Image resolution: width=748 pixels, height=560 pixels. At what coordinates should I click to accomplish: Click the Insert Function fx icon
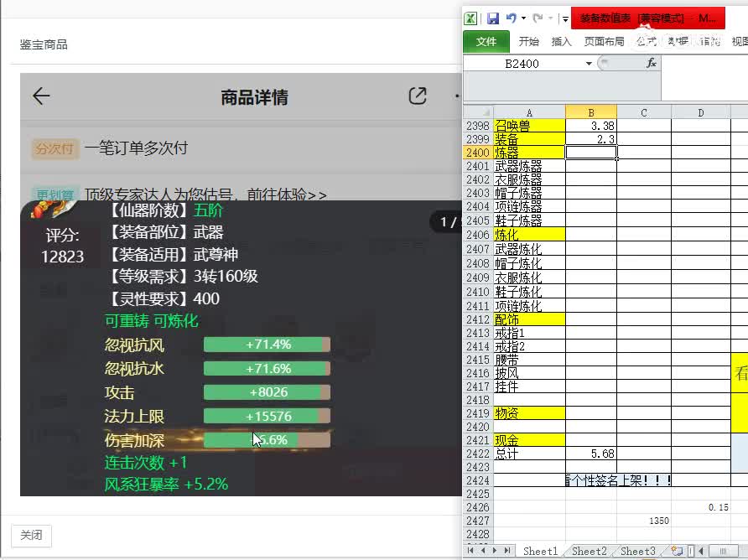[x=653, y=63]
